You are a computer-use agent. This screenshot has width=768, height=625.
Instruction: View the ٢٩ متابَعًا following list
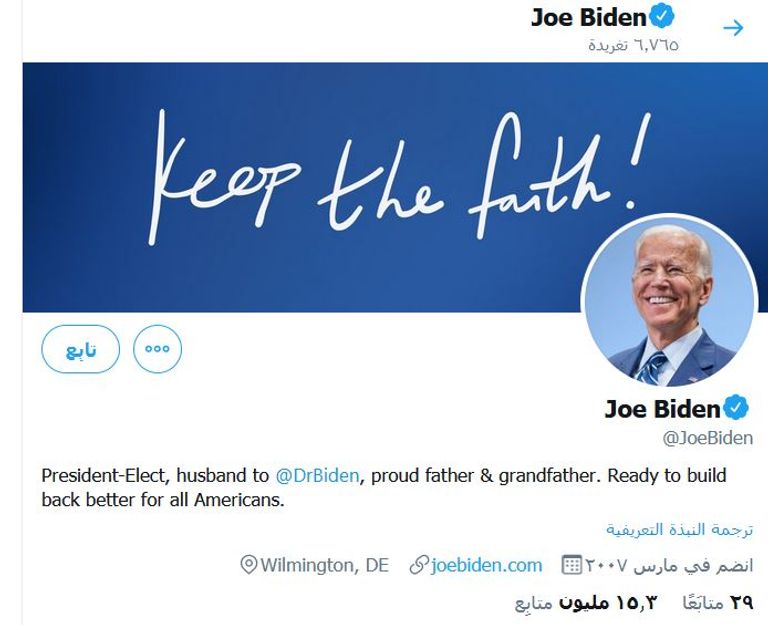[716, 602]
